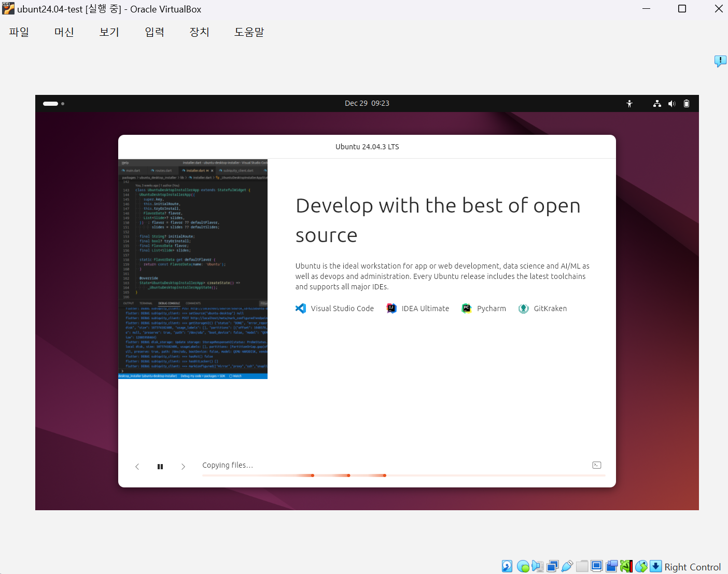Go to the previous installer slide
The image size is (728, 574).
click(x=137, y=467)
